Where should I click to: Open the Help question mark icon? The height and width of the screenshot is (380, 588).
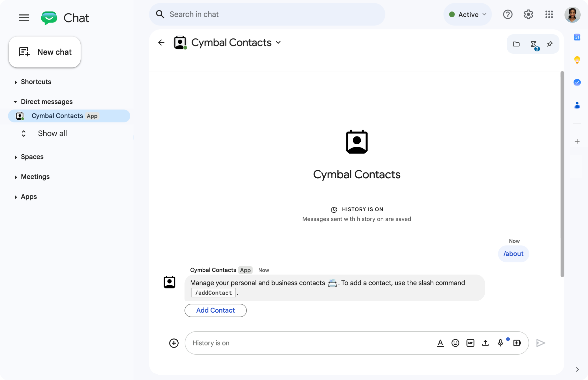[508, 14]
